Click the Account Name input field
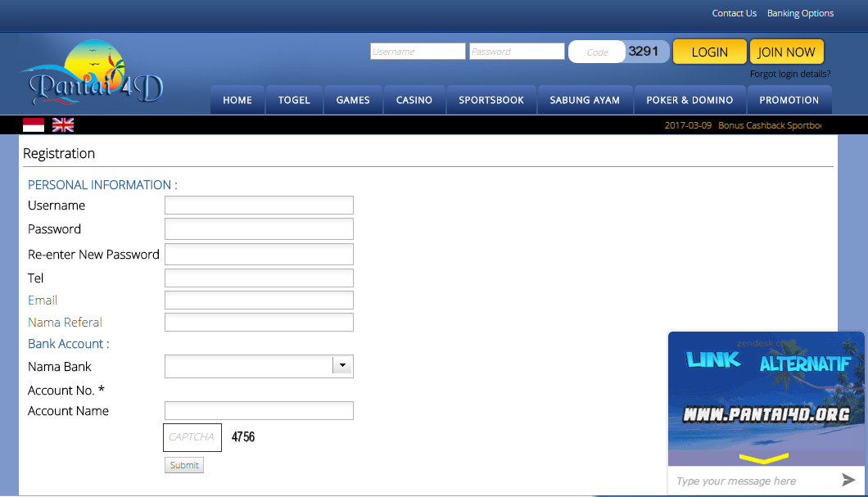The height and width of the screenshot is (497, 868). tap(259, 411)
